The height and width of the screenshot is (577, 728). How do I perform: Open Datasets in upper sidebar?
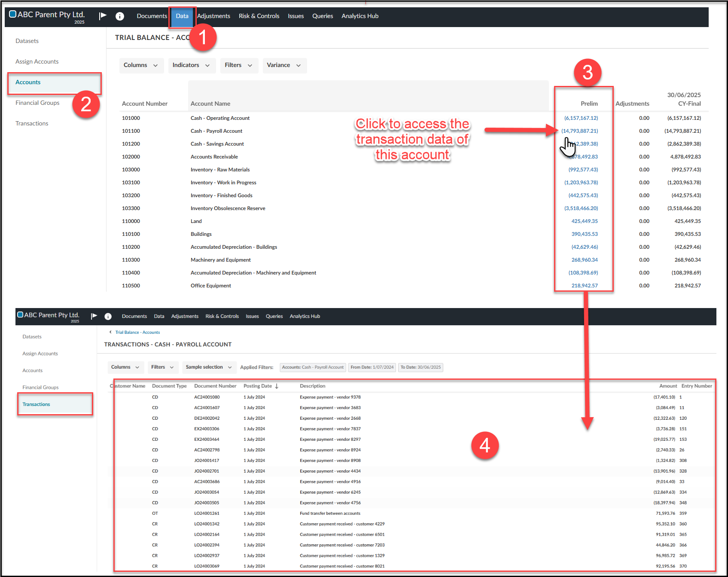pyautogui.click(x=27, y=41)
